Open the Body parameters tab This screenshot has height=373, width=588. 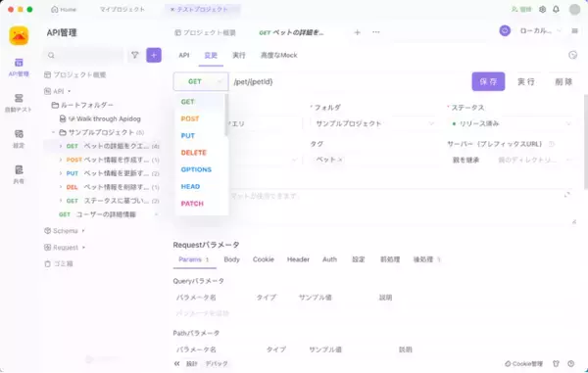pos(231,259)
